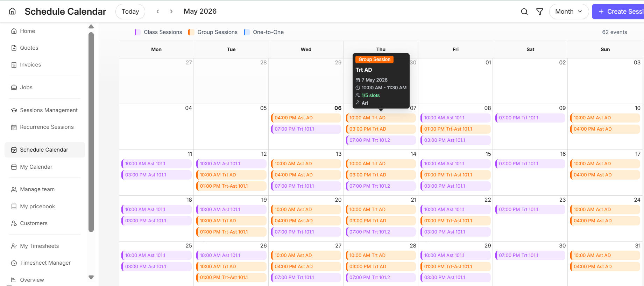Click the Timesheet Manager clock icon
The image size is (644, 286).
(14, 263)
